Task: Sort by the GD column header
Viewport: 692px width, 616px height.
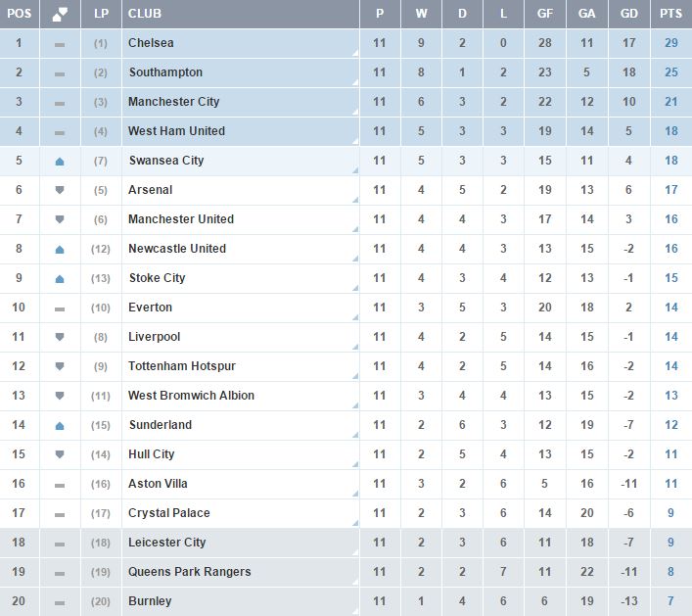Action: (629, 14)
